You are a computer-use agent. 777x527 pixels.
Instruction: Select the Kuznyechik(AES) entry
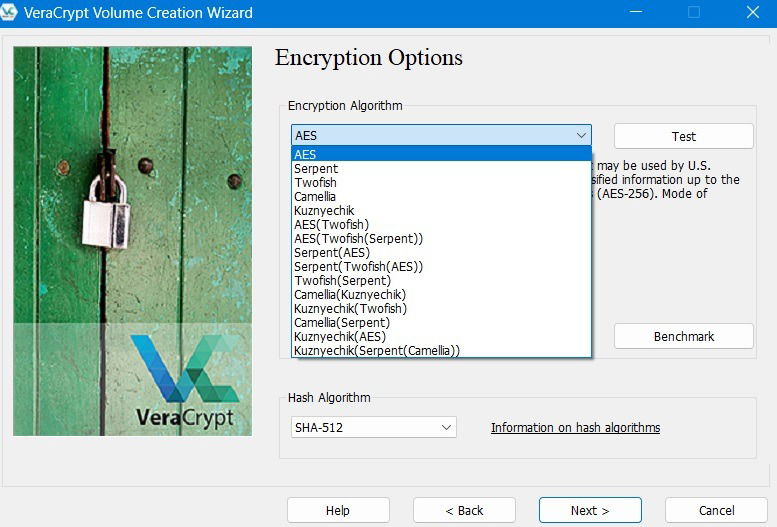pyautogui.click(x=441, y=337)
